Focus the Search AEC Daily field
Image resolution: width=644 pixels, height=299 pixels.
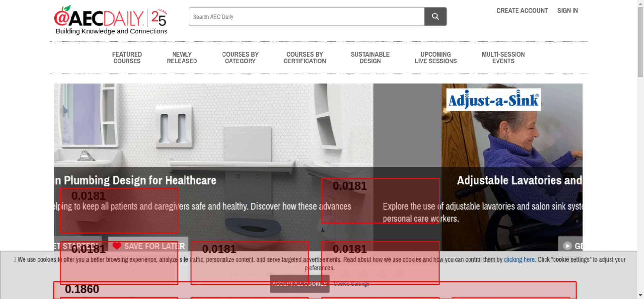(x=306, y=17)
